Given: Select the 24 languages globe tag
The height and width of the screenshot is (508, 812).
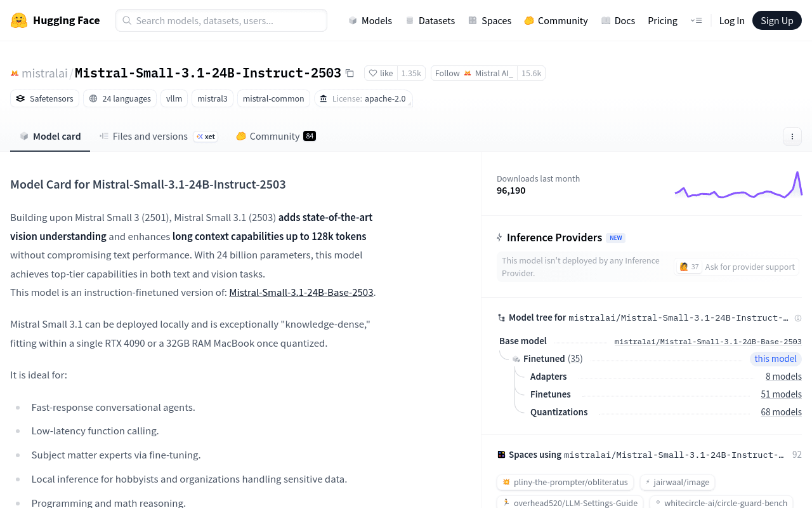Looking at the screenshot, I should [x=120, y=98].
